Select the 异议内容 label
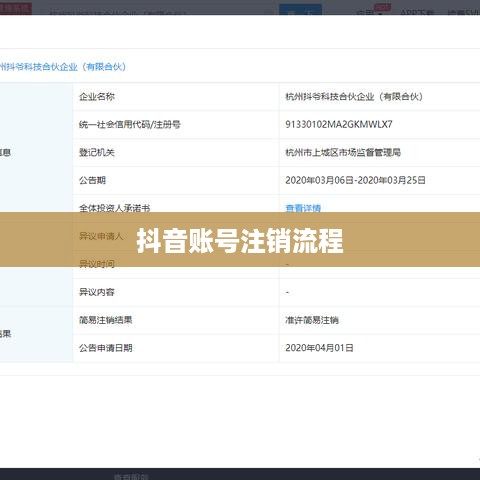This screenshot has width=480, height=480. click(97, 292)
